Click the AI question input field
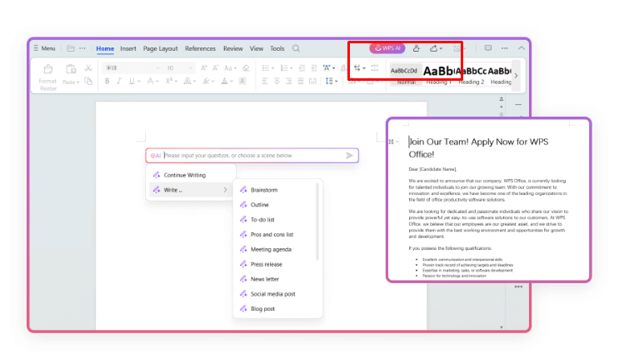This screenshot has width=629, height=364. (x=250, y=155)
